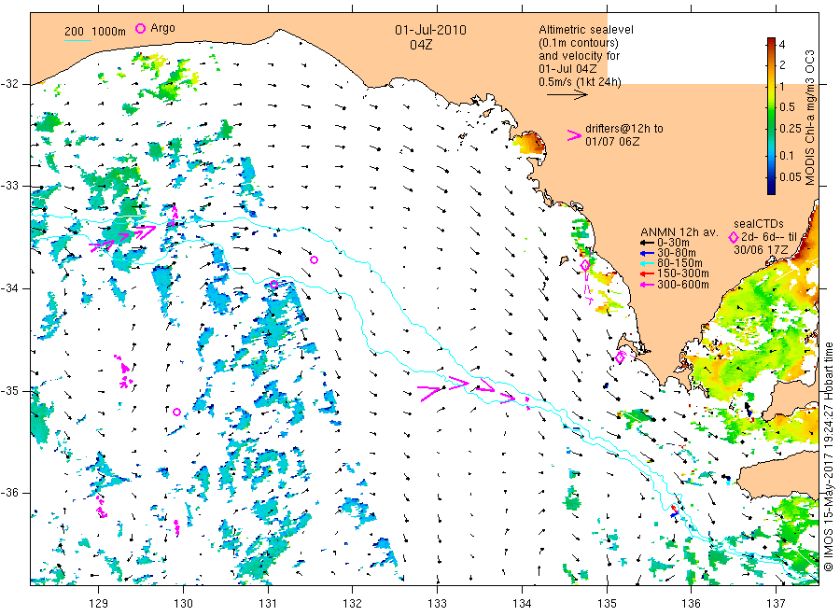Click the sealCTDs diamond legend symbol
This screenshot has height=616, width=840.
pyautogui.click(x=734, y=237)
